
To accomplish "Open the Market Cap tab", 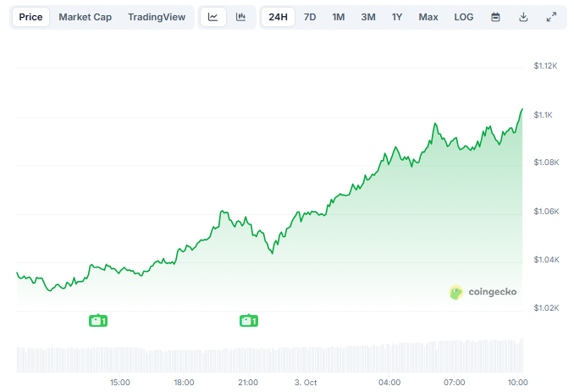I will coord(85,17).
